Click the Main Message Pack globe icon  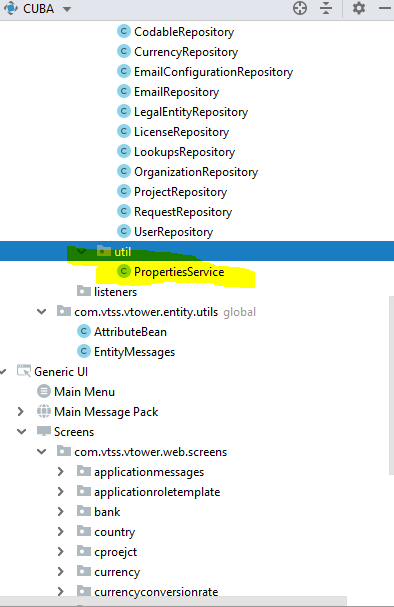[44, 411]
